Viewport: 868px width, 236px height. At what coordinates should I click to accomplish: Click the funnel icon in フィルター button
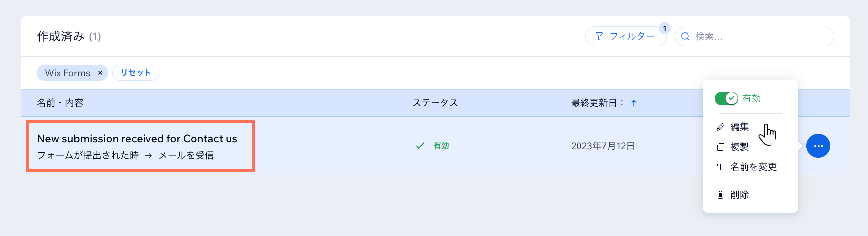click(x=599, y=36)
